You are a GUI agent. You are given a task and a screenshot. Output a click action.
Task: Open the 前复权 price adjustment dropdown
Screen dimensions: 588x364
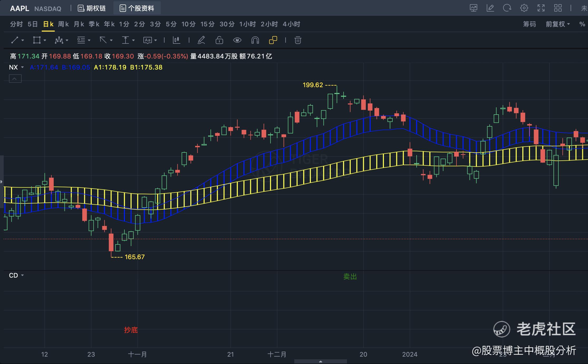558,24
